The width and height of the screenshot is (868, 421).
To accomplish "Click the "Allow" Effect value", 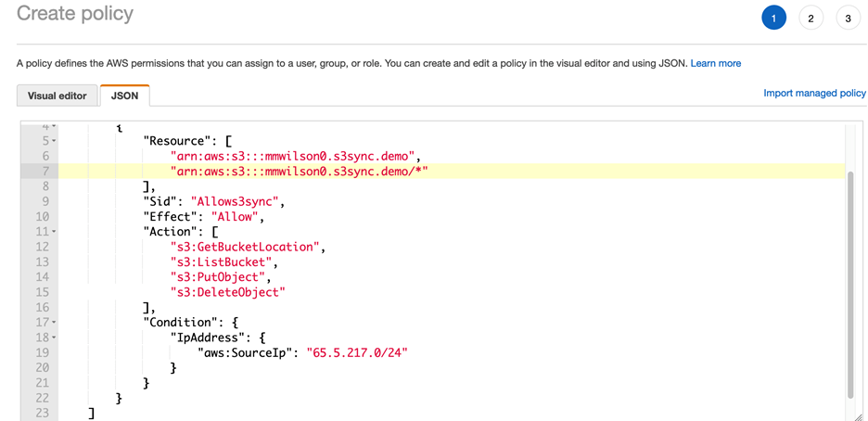I will [x=235, y=216].
